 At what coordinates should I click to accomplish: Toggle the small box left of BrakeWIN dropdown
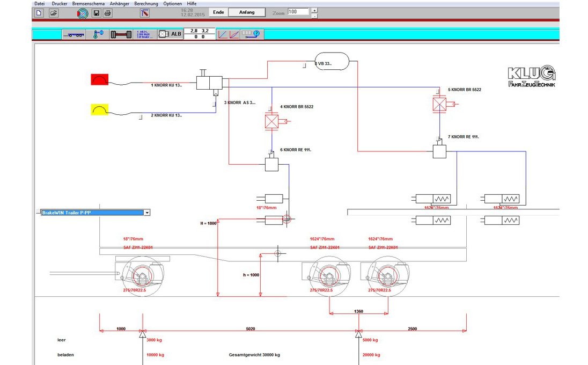[x=38, y=211]
